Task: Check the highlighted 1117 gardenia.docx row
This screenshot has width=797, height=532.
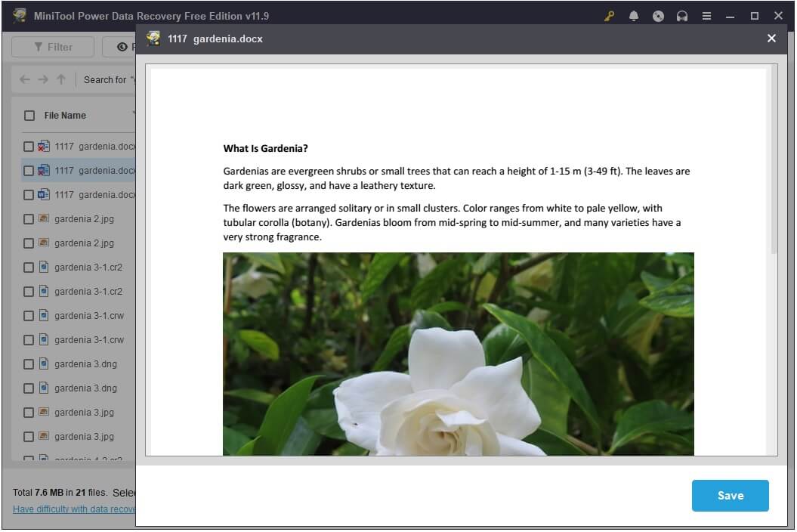Action: (29, 171)
